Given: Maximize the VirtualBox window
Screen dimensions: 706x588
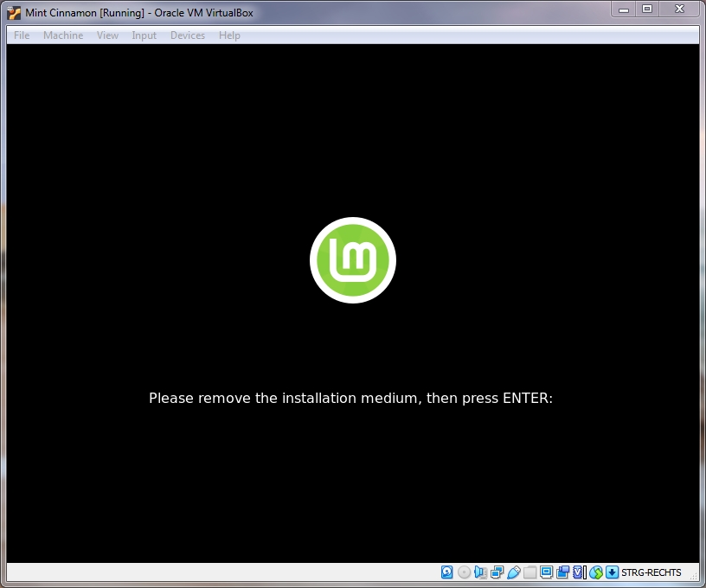Looking at the screenshot, I should pyautogui.click(x=647, y=10).
